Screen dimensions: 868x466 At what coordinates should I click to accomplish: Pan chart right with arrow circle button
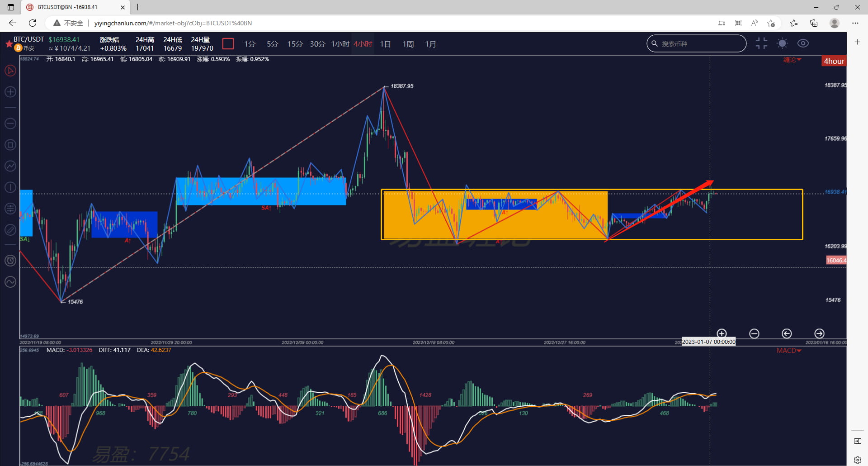[x=819, y=333]
